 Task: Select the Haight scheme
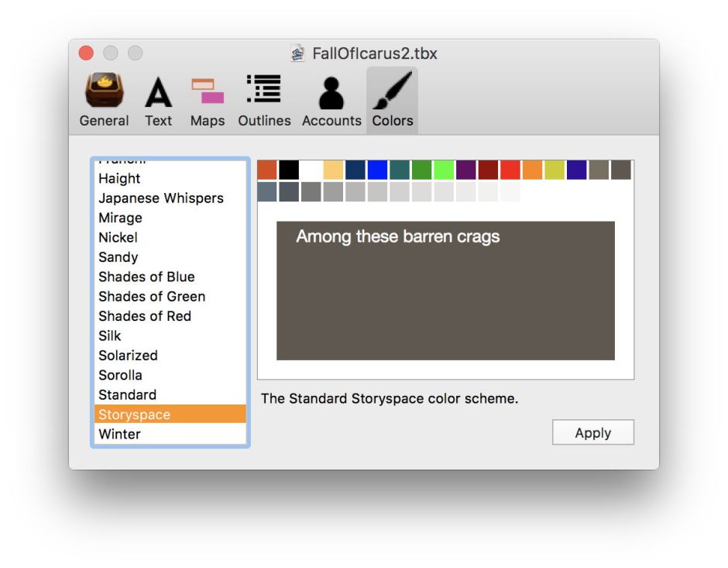[x=119, y=178]
